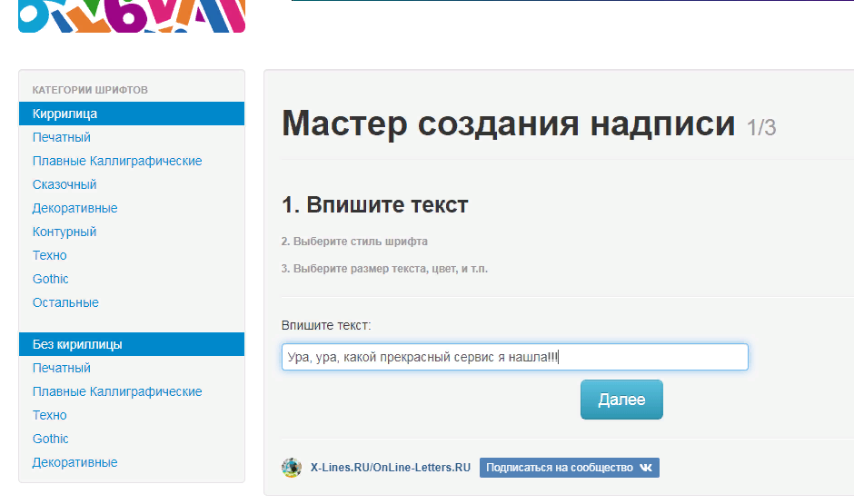Open Плавные Каллиграфические under Без кириллицы
This screenshot has width=854, height=504.
[x=117, y=392]
